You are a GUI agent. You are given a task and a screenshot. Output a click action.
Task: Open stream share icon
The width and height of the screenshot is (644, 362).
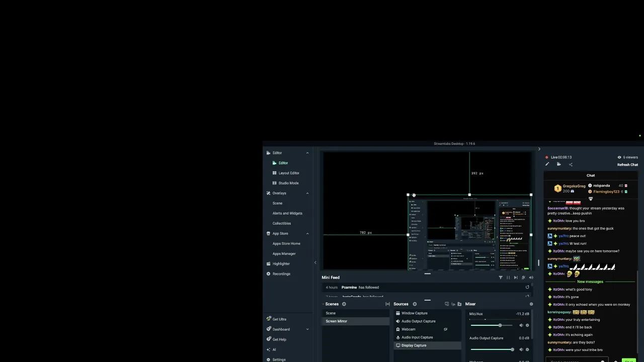pos(571,164)
